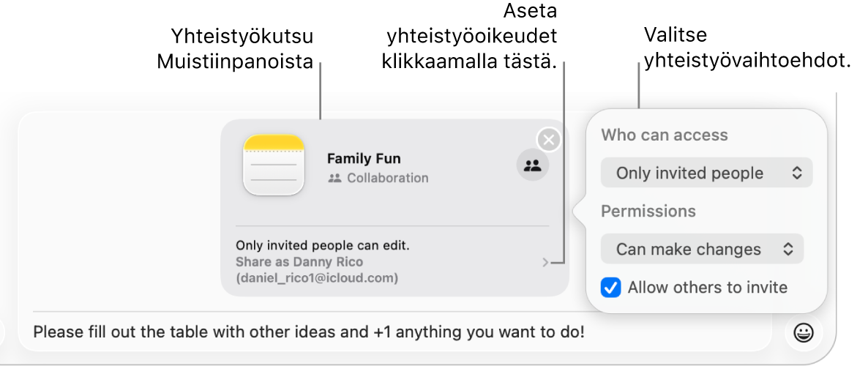Viewport: 868px width, 366px height.
Task: Click the small people icon beside Collaboration
Action: (334, 178)
